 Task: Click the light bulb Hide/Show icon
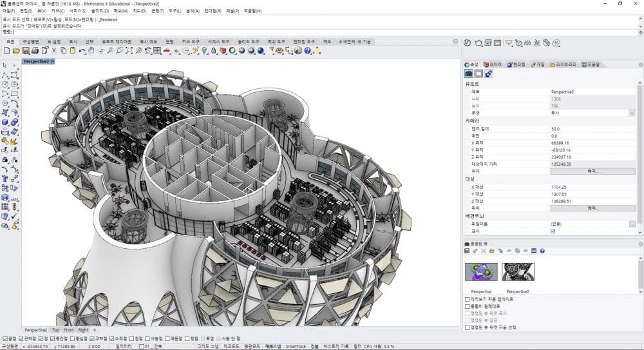[205, 50]
